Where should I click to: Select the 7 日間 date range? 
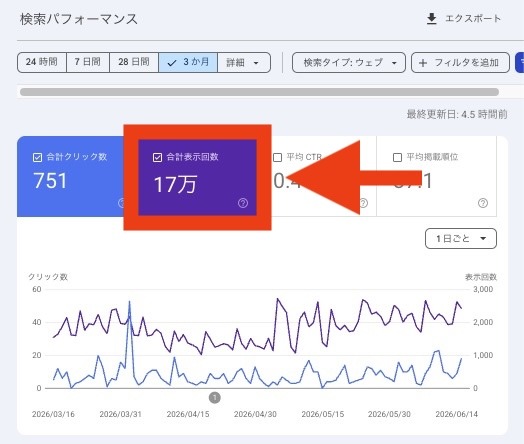point(88,62)
